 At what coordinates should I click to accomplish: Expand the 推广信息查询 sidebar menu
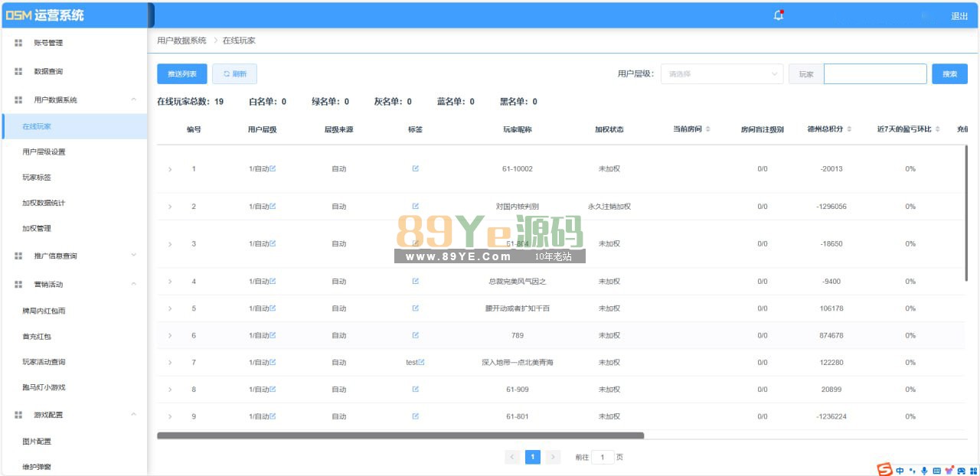pos(134,256)
